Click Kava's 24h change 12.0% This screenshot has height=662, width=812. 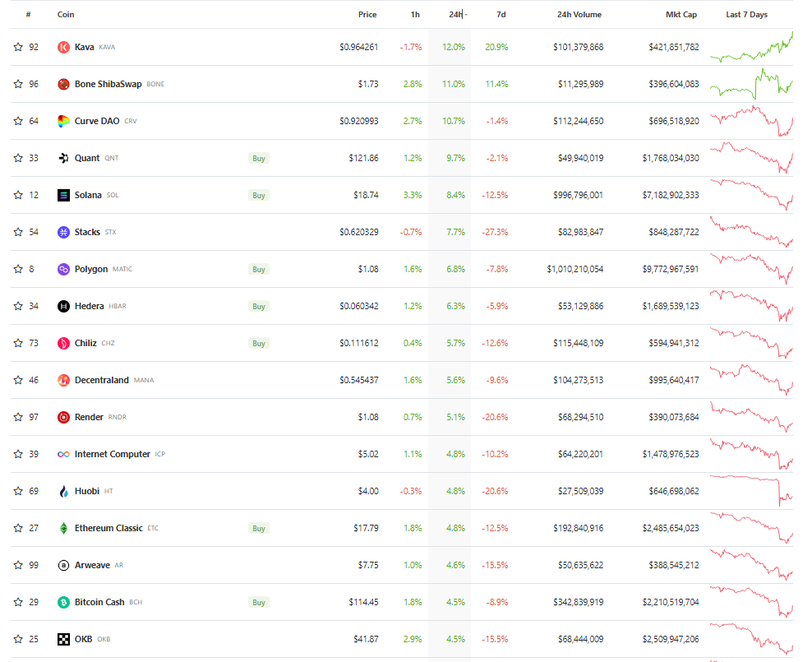coord(453,47)
